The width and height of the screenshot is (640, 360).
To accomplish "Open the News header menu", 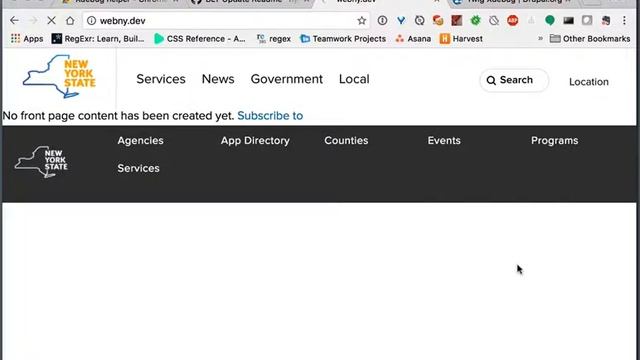I will point(218,79).
